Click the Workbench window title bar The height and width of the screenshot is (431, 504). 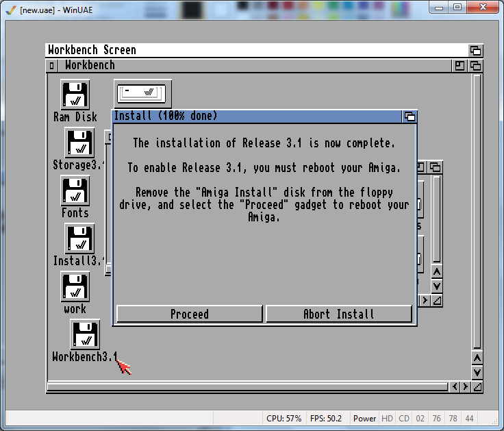[255, 66]
